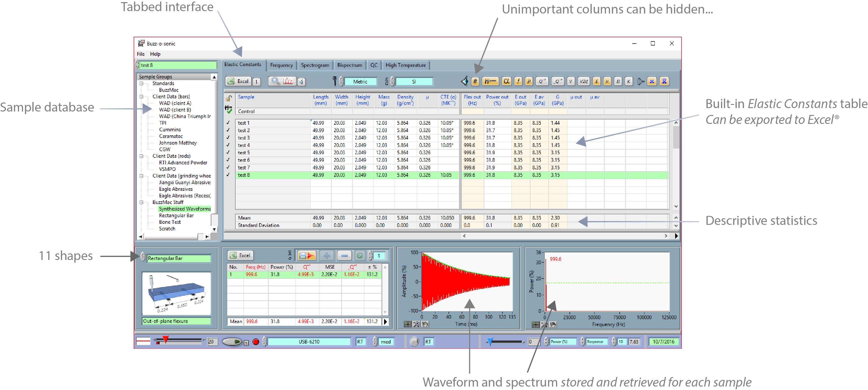Click the caliper checkmark icon by Control row

(228, 109)
